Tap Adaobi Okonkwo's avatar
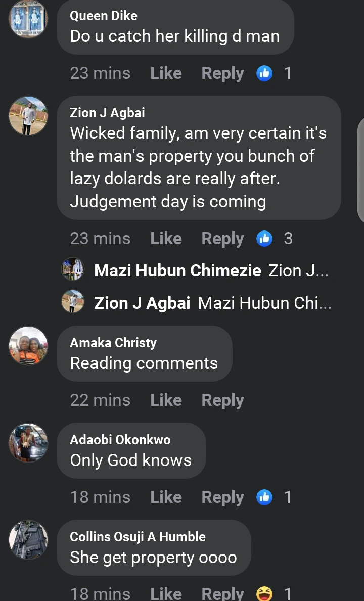The image size is (364, 601). click(x=28, y=443)
